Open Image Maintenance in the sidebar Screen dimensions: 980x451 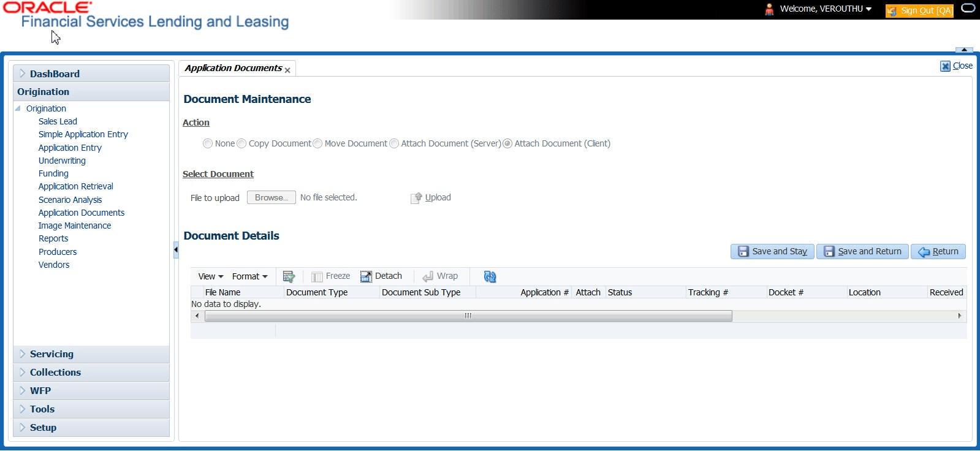[75, 225]
